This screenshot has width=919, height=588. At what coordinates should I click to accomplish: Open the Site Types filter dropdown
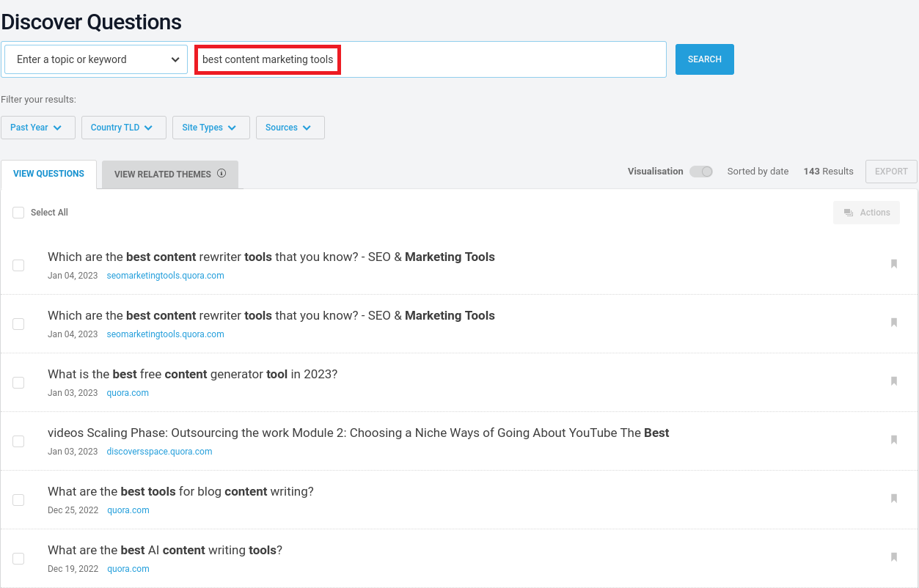point(210,128)
